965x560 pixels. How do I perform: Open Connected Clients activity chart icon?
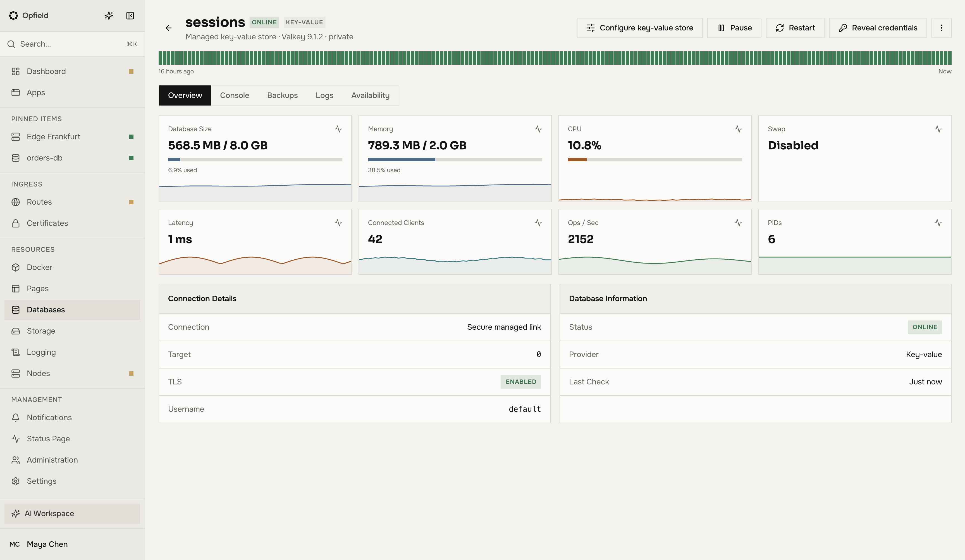point(538,223)
